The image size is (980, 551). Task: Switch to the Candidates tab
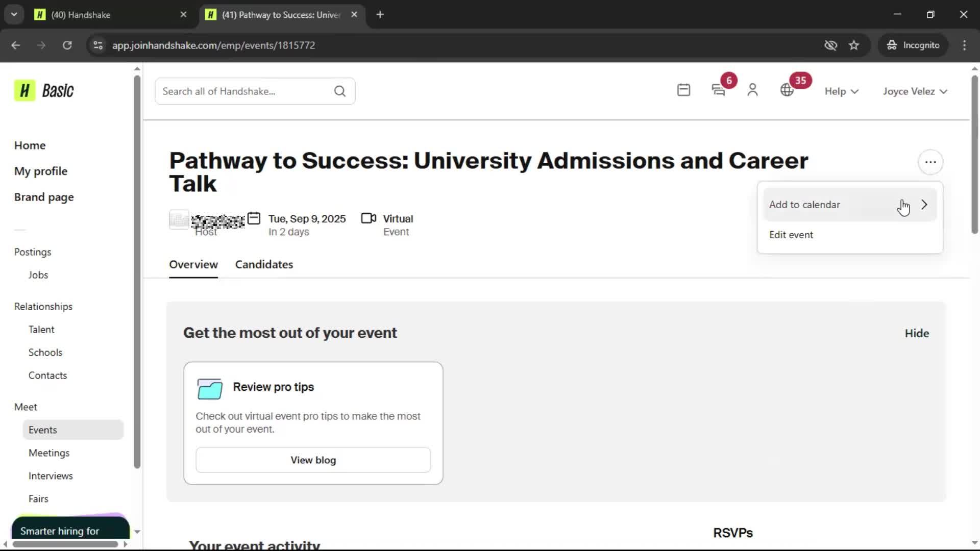pyautogui.click(x=264, y=264)
